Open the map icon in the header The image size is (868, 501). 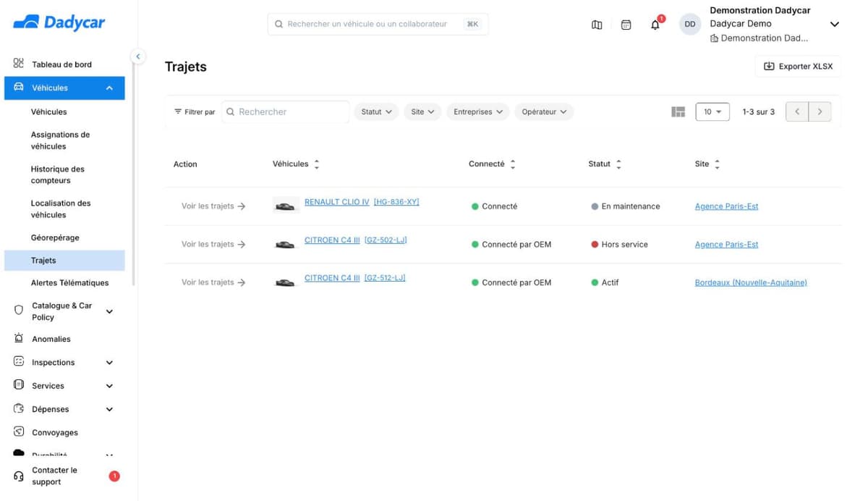(597, 25)
